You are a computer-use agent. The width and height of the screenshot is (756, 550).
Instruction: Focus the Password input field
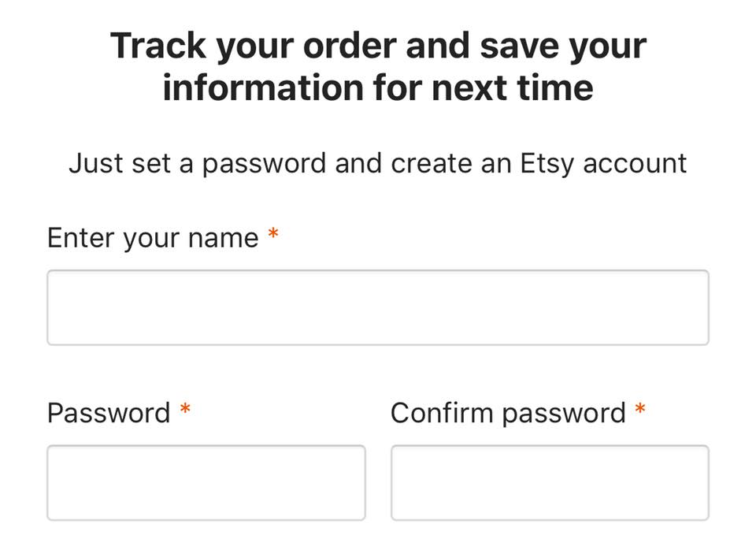click(x=206, y=482)
